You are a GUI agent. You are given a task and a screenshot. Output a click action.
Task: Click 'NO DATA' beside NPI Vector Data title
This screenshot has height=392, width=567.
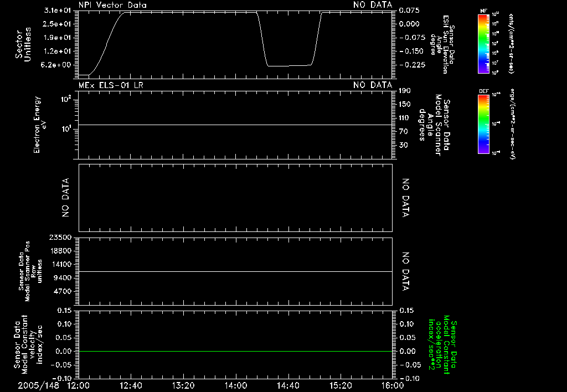[373, 5]
